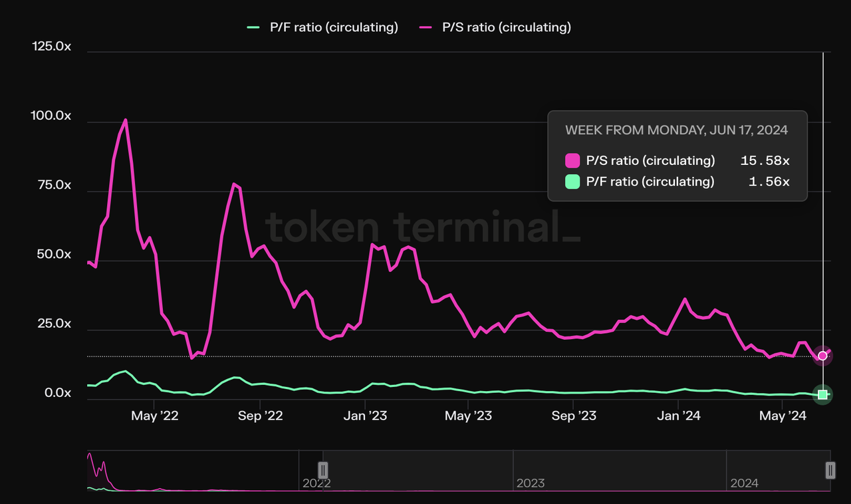Select the 2022 label in the timeline navigator
The width and height of the screenshot is (851, 504).
pos(316,483)
